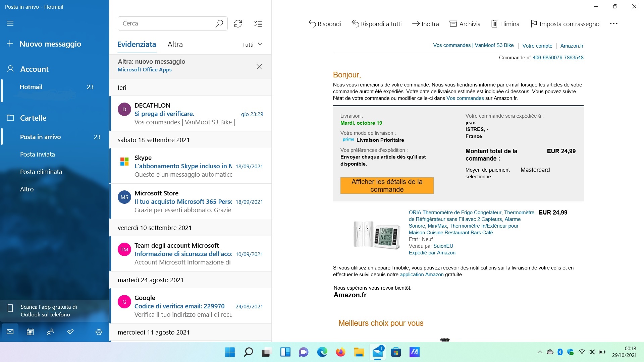The height and width of the screenshot is (362, 644).
Task: Click the search magnifier icon
Action: click(x=219, y=23)
